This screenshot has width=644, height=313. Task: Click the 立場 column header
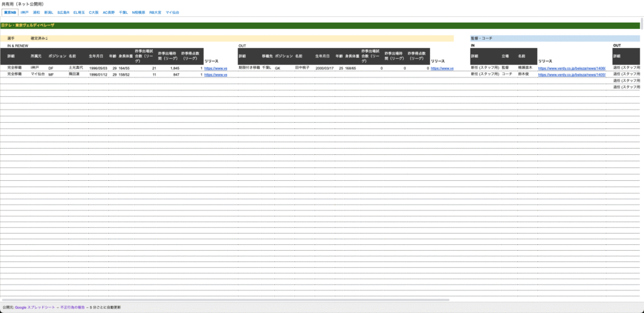click(x=505, y=56)
